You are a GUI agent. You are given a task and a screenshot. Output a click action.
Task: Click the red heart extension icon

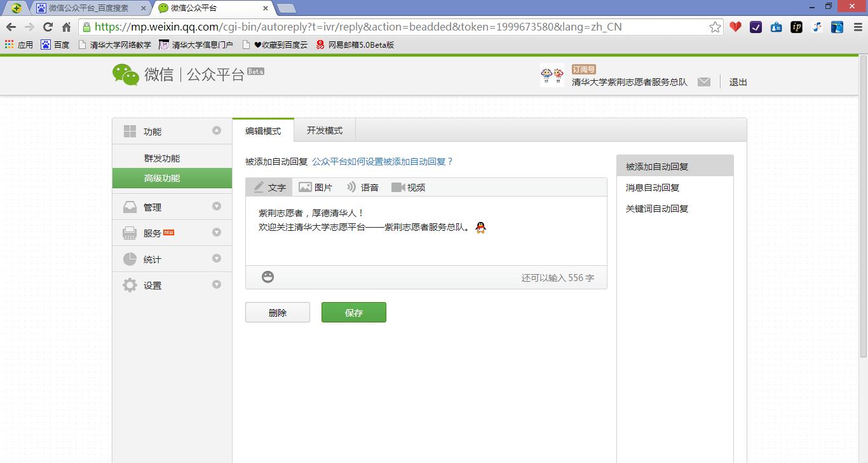pyautogui.click(x=735, y=27)
